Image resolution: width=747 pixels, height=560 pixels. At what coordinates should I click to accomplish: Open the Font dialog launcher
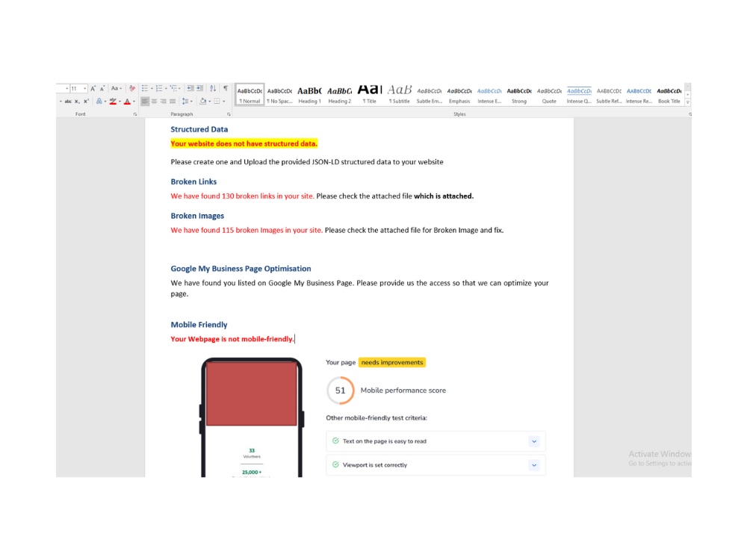coord(135,114)
